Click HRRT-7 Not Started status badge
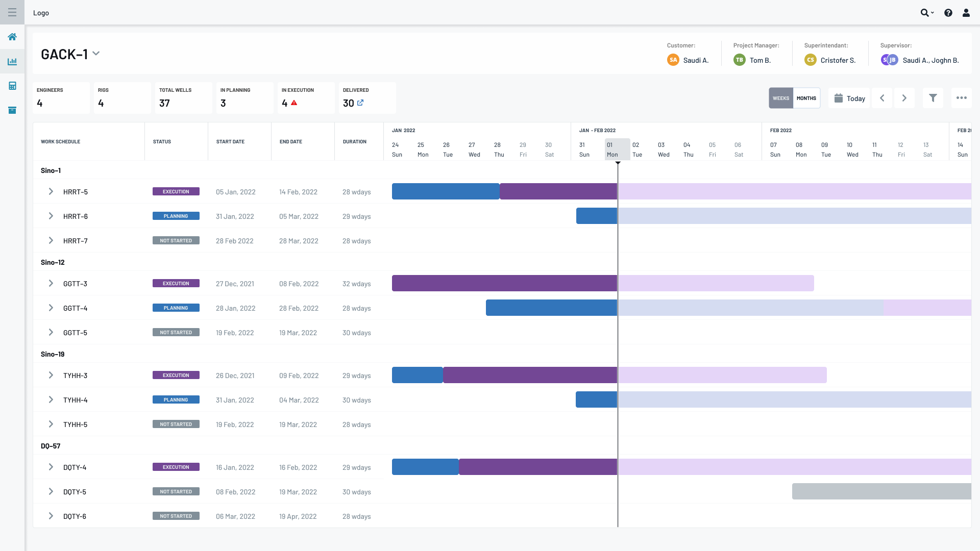Viewport: 980px width, 551px height. 176,240
